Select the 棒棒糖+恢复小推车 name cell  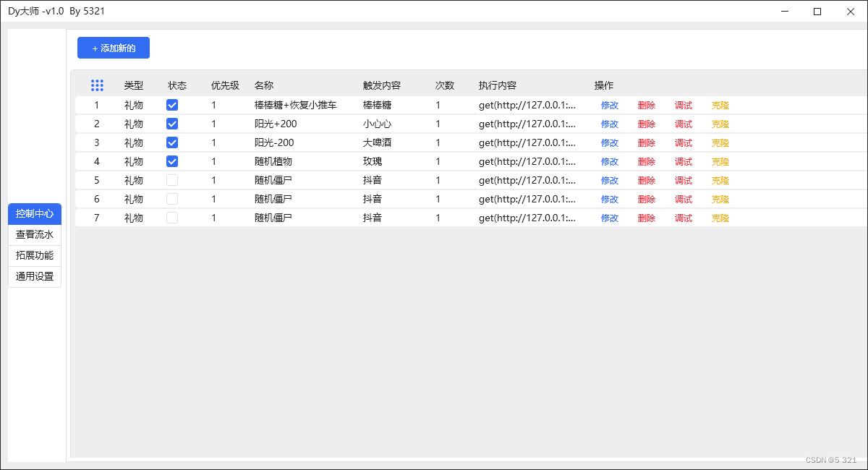[x=296, y=105]
